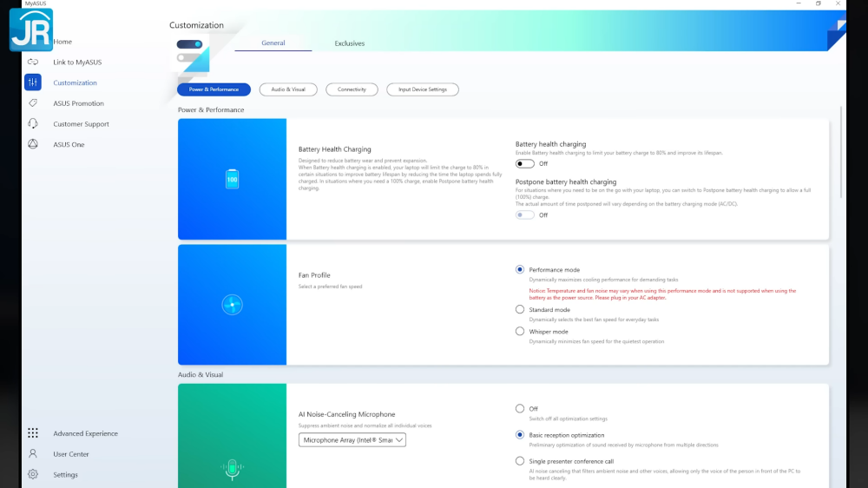Open the Settings menu entry label
868x488 pixels.
(65, 474)
